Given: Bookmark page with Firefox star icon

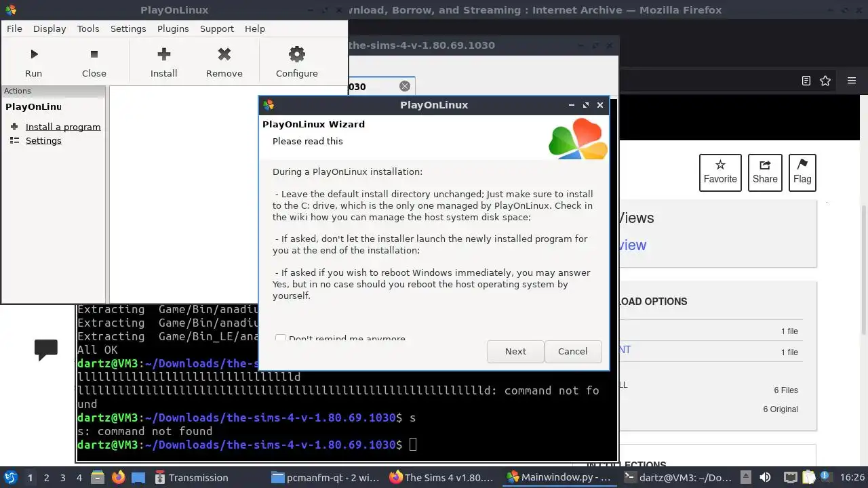Looking at the screenshot, I should point(825,81).
